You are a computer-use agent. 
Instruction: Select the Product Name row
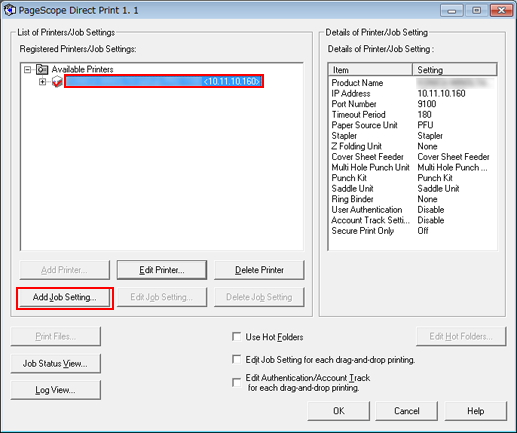[x=413, y=83]
